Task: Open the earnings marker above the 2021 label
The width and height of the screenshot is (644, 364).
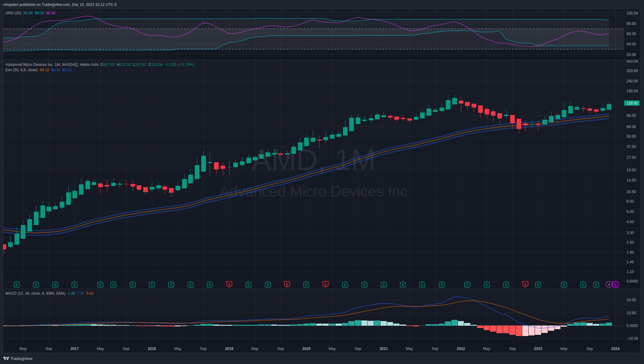Action: pyautogui.click(x=384, y=284)
